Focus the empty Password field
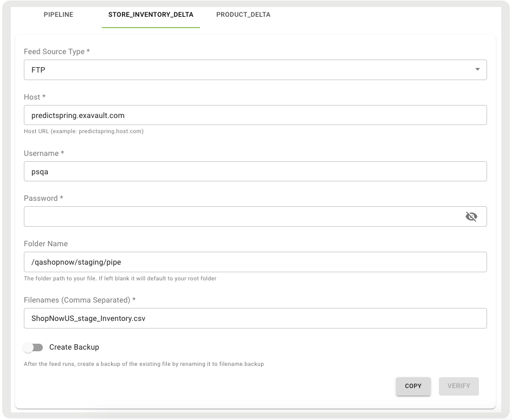The width and height of the screenshot is (512, 420). click(x=255, y=216)
